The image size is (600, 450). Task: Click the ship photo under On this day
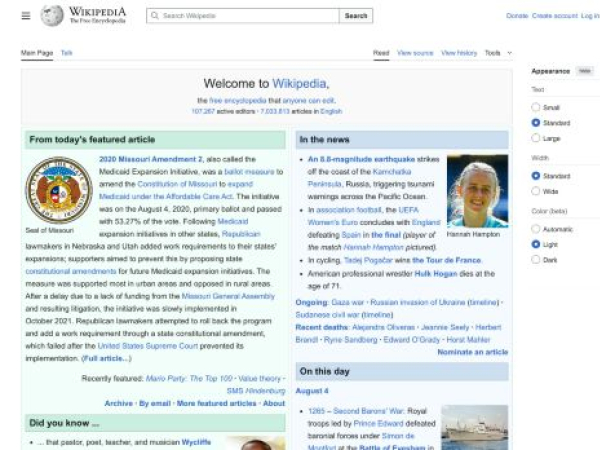click(474, 427)
